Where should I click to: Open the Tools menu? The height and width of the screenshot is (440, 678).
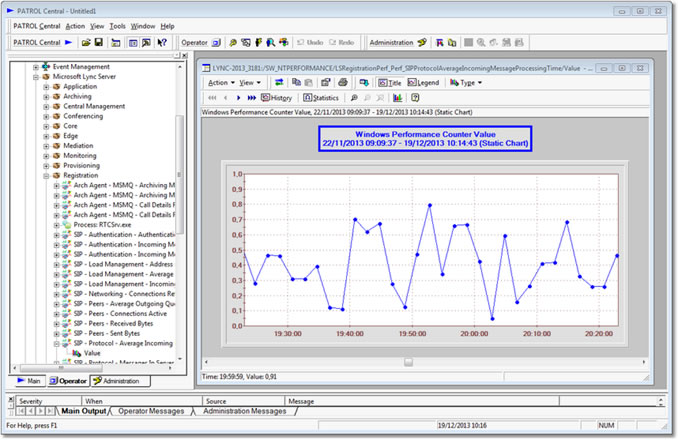(117, 25)
